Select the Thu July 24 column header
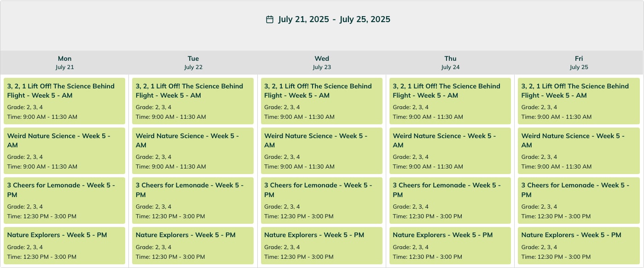Image resolution: width=644 pixels, height=268 pixels. [450, 63]
